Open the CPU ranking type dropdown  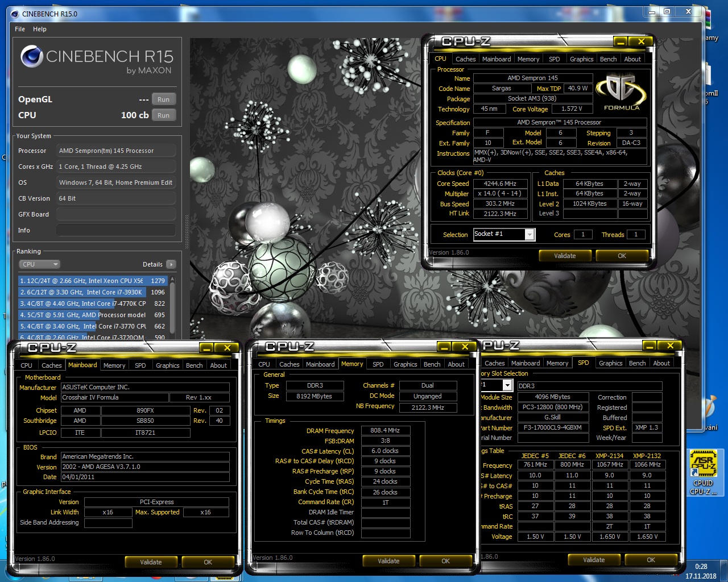click(x=39, y=264)
